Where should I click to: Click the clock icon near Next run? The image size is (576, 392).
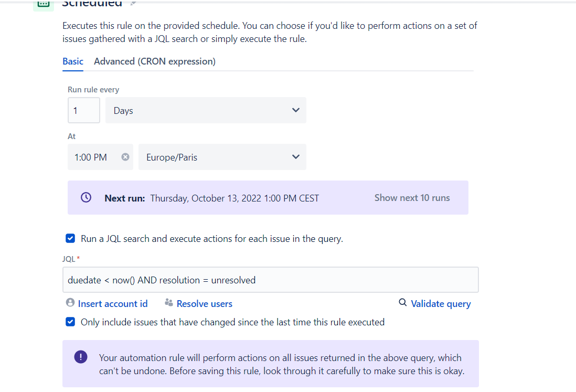click(x=86, y=197)
